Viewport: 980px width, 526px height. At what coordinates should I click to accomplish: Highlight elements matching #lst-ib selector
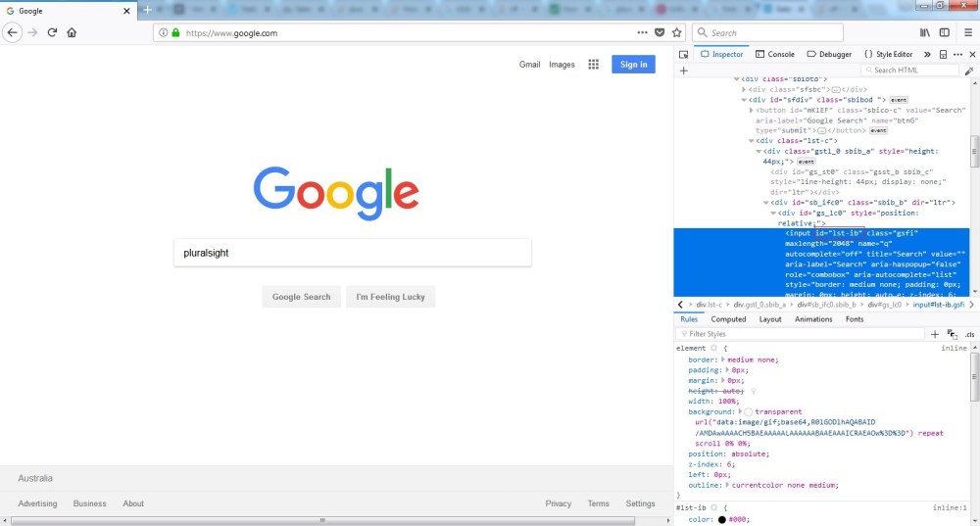click(713, 508)
